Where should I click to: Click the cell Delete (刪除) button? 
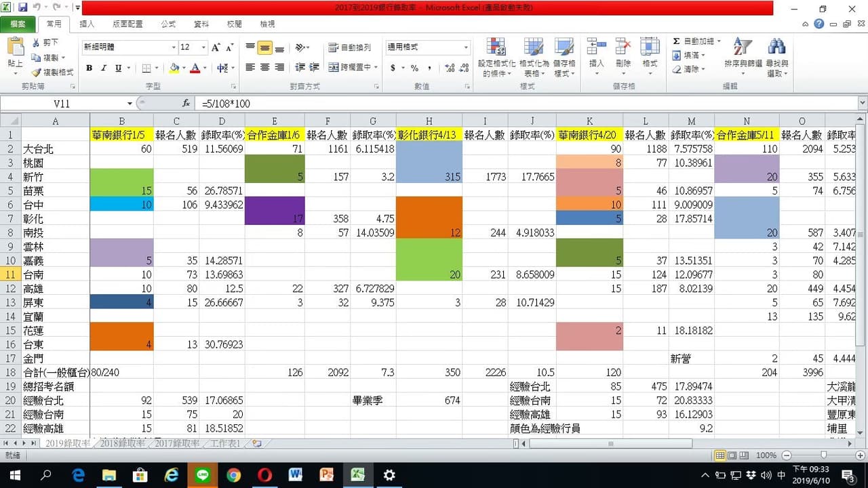point(623,58)
